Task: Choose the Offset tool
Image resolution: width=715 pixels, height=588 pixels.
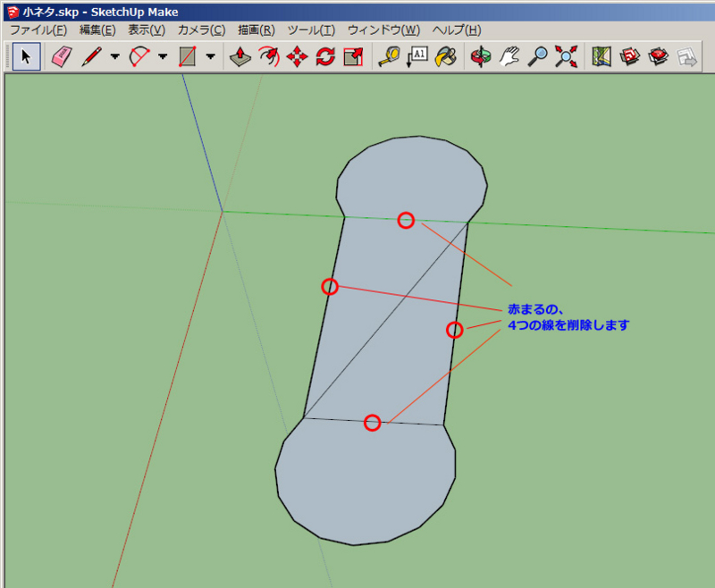Action: [269, 56]
